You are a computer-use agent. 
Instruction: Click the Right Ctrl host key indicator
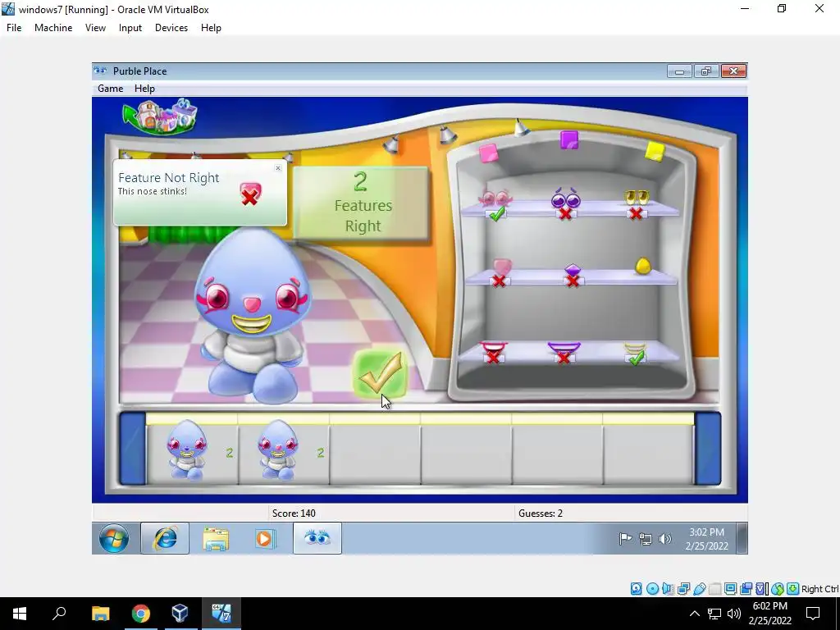(819, 589)
